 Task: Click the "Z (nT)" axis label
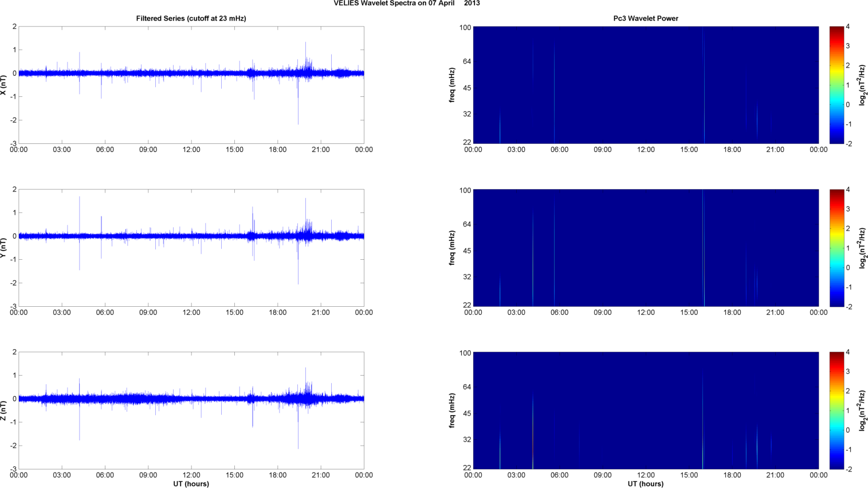[x=3, y=411]
